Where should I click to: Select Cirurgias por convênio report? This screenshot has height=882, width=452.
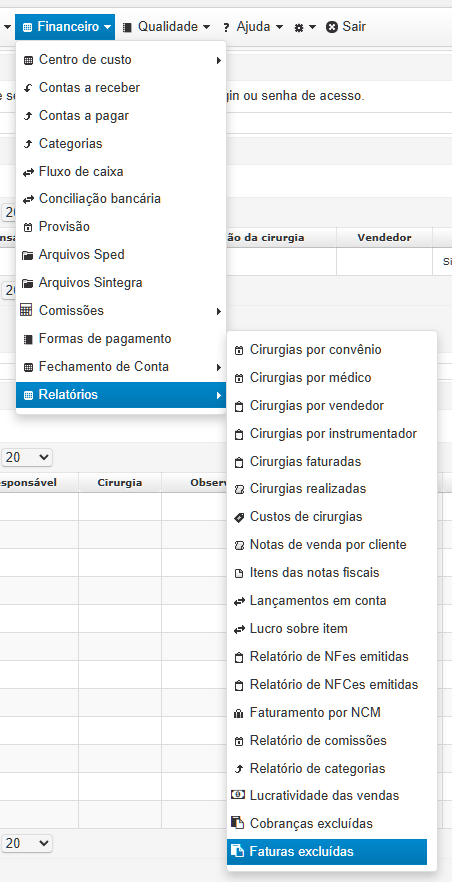(332, 350)
